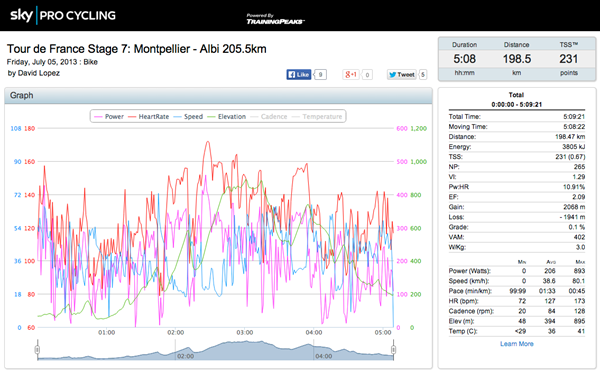This screenshot has width=600, height=372.
Task: Click the 01:00 label on chart x-axis
Action: 106,333
